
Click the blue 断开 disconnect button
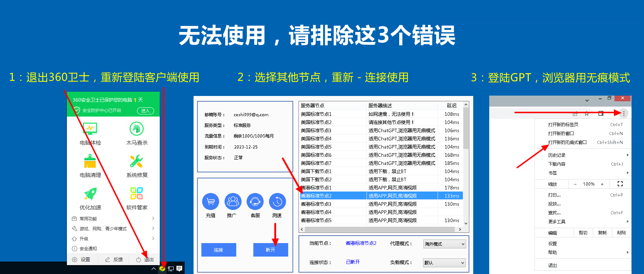pos(270,250)
